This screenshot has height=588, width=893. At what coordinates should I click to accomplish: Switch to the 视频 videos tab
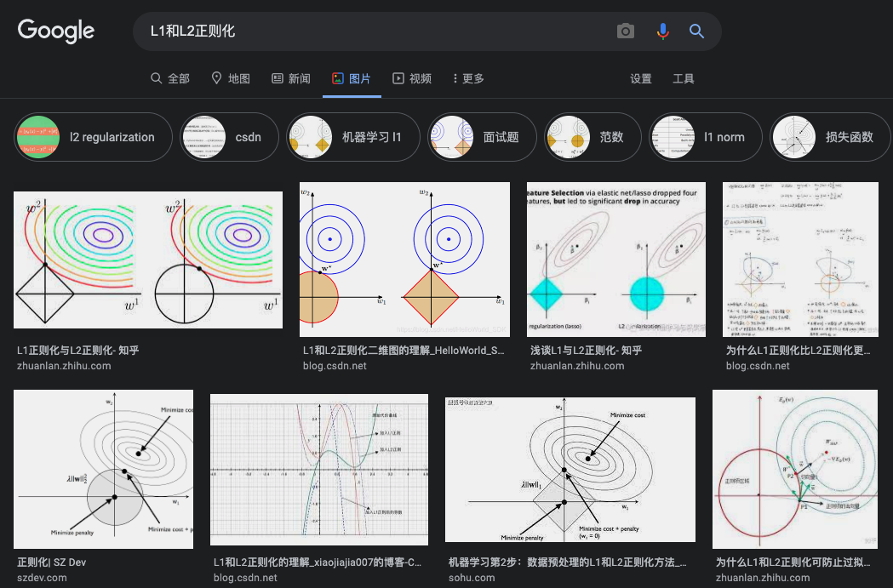pyautogui.click(x=412, y=78)
